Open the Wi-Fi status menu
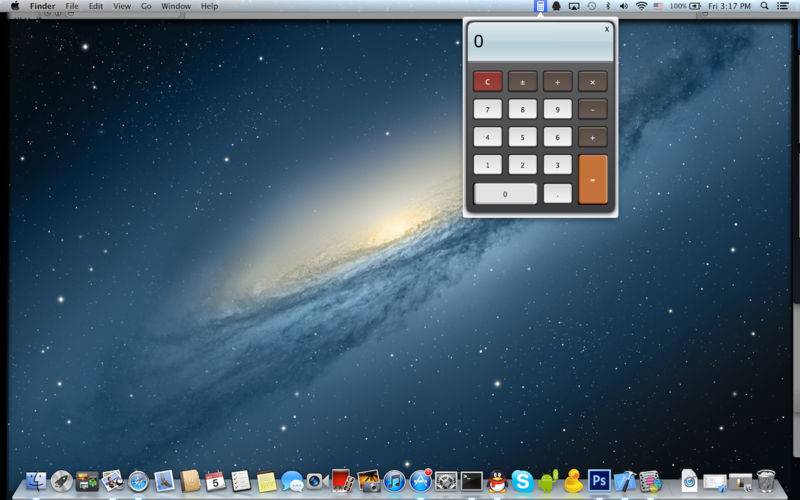This screenshot has height=500, width=800. (641, 6)
